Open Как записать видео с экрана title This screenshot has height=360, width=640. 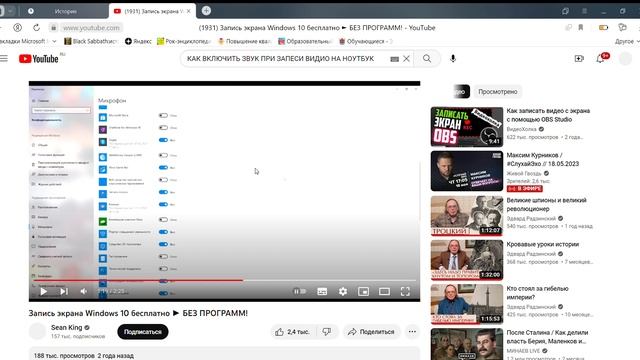tap(548, 115)
